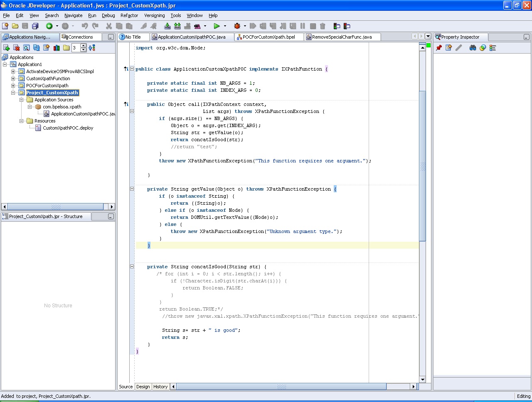Collapse the call method code fold
This screenshot has height=402, width=532.
(x=132, y=111)
